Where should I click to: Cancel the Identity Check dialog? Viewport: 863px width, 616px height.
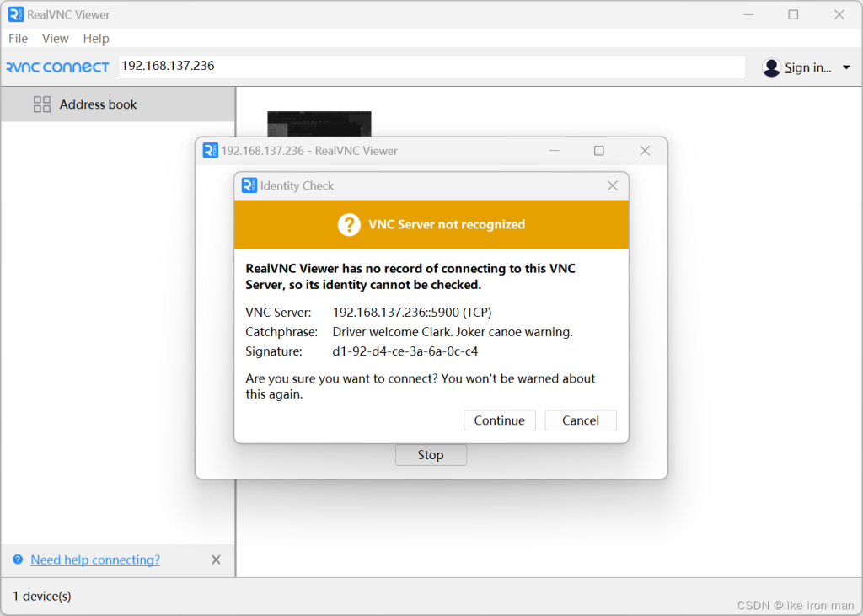(x=580, y=420)
